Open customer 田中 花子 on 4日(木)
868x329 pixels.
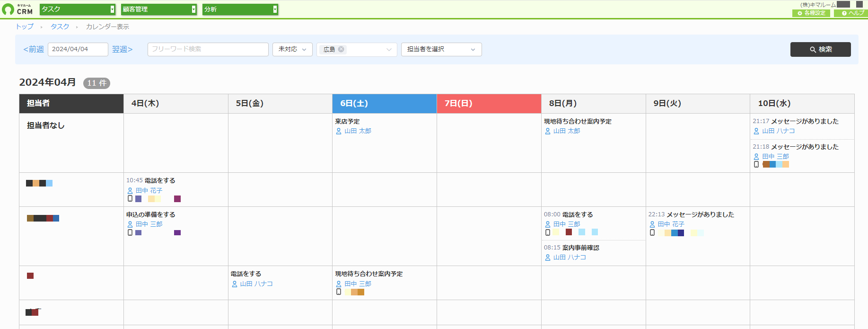pos(149,191)
